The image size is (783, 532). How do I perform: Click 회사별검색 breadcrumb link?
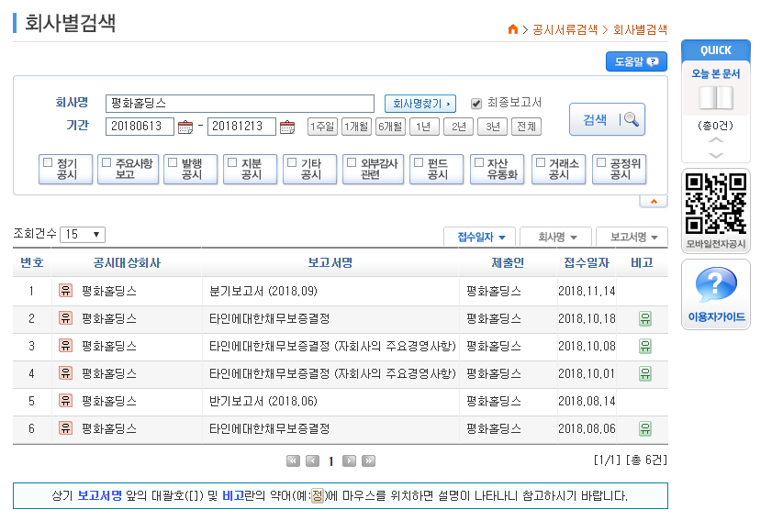coord(640,29)
